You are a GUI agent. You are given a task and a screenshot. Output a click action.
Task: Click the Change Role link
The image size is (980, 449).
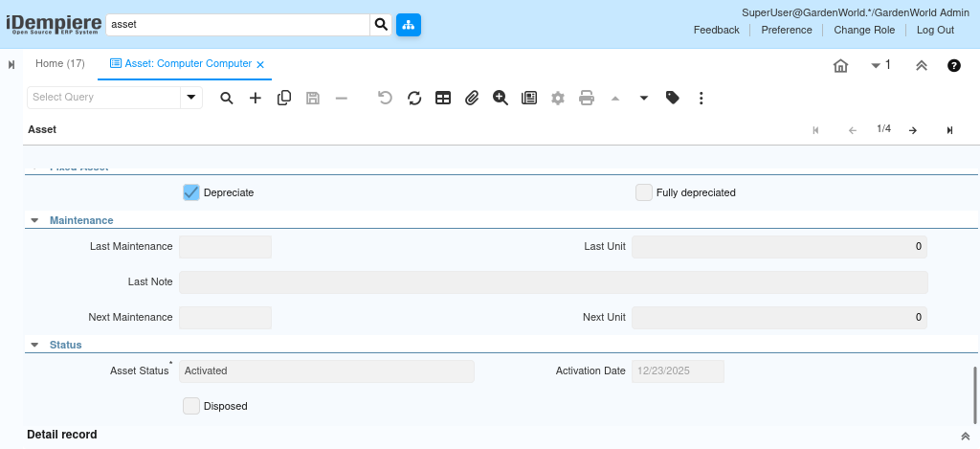click(864, 30)
